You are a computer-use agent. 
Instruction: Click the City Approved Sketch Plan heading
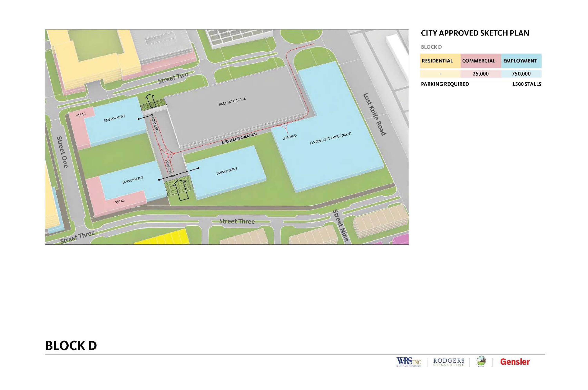pos(475,33)
